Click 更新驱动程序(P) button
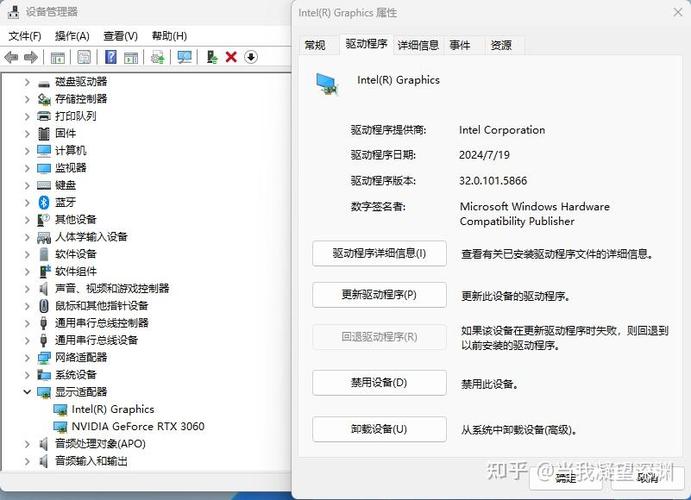Viewport: 691px width, 500px height. coord(379,295)
